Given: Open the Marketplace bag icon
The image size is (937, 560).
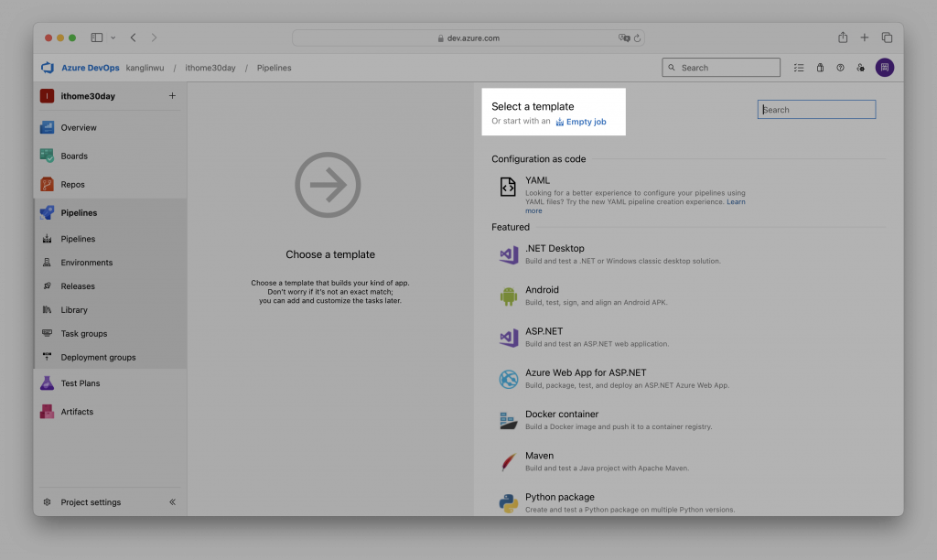Looking at the screenshot, I should [820, 68].
